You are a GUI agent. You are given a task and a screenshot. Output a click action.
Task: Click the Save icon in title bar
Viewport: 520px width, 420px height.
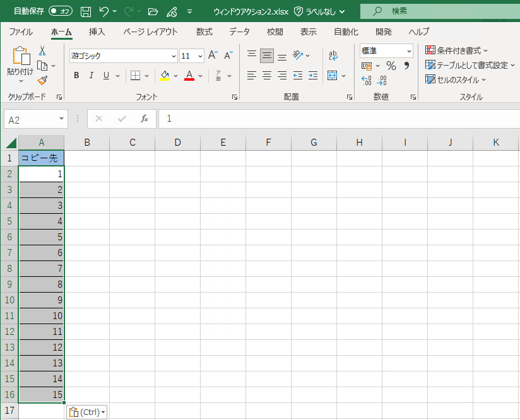86,11
